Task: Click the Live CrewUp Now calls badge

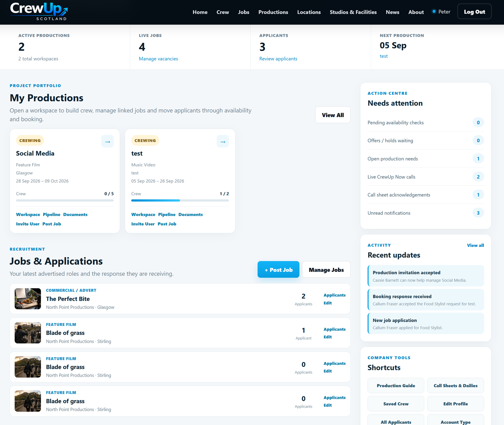Action: [x=478, y=177]
